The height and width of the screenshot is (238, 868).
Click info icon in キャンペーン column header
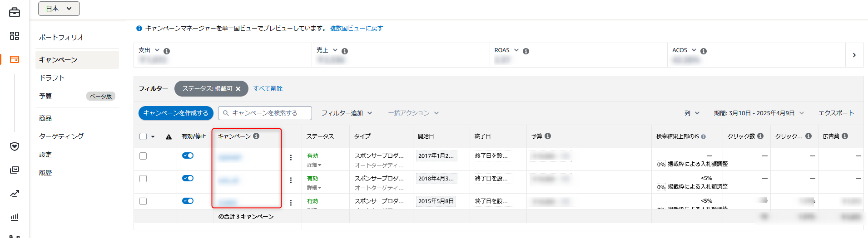(x=256, y=136)
